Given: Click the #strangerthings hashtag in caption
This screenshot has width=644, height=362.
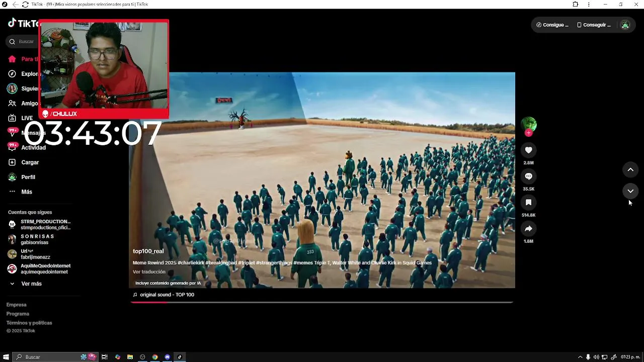Looking at the screenshot, I should click(274, 263).
